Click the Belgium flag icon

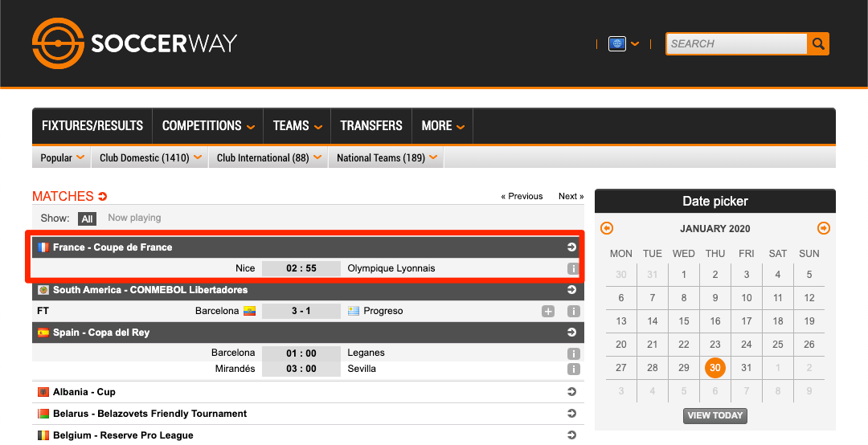coord(43,435)
